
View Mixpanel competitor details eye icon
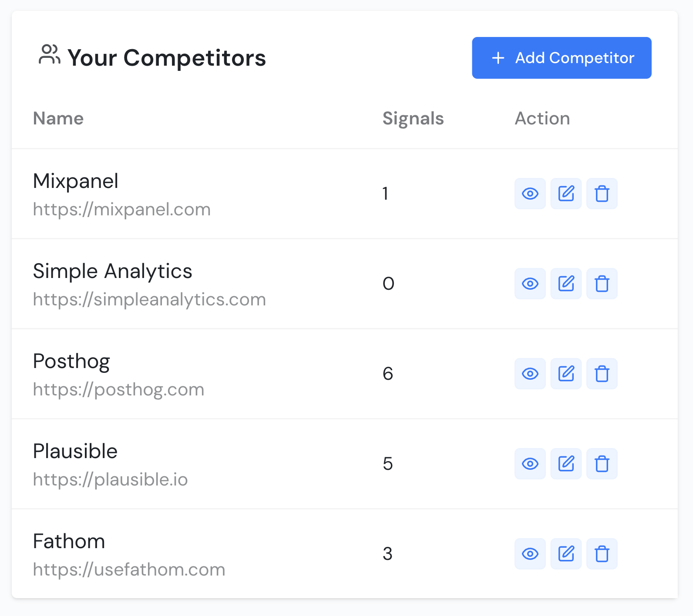pyautogui.click(x=530, y=194)
